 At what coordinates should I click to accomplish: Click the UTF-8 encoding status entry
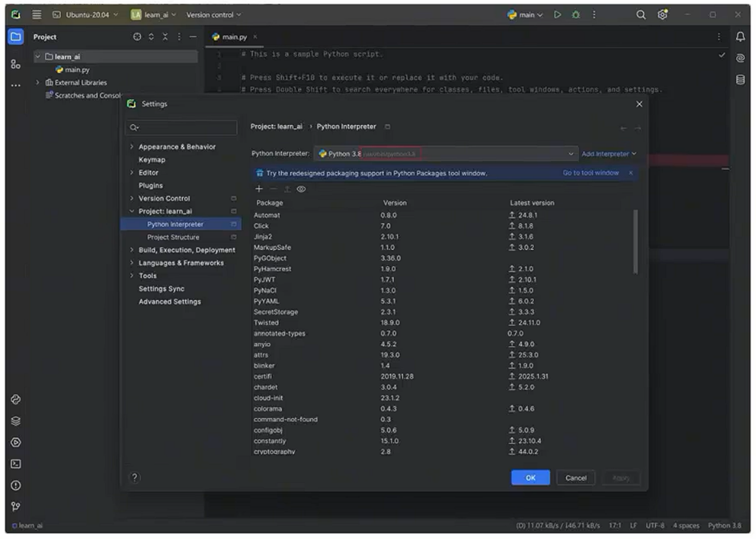pos(655,525)
